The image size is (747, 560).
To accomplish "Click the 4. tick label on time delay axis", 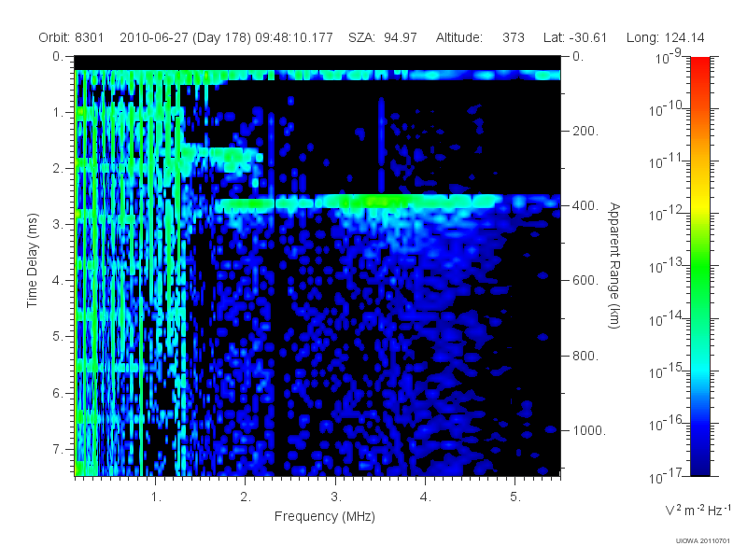I will 58,281.
